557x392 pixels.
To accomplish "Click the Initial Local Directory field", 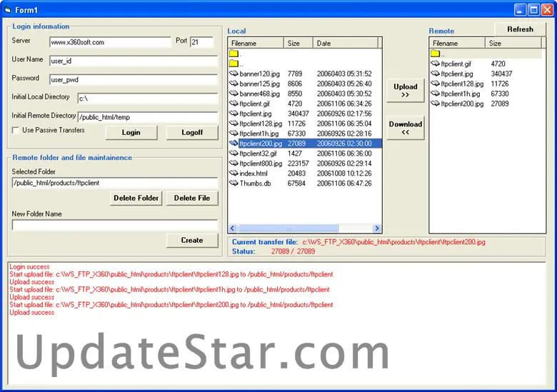I will [148, 99].
